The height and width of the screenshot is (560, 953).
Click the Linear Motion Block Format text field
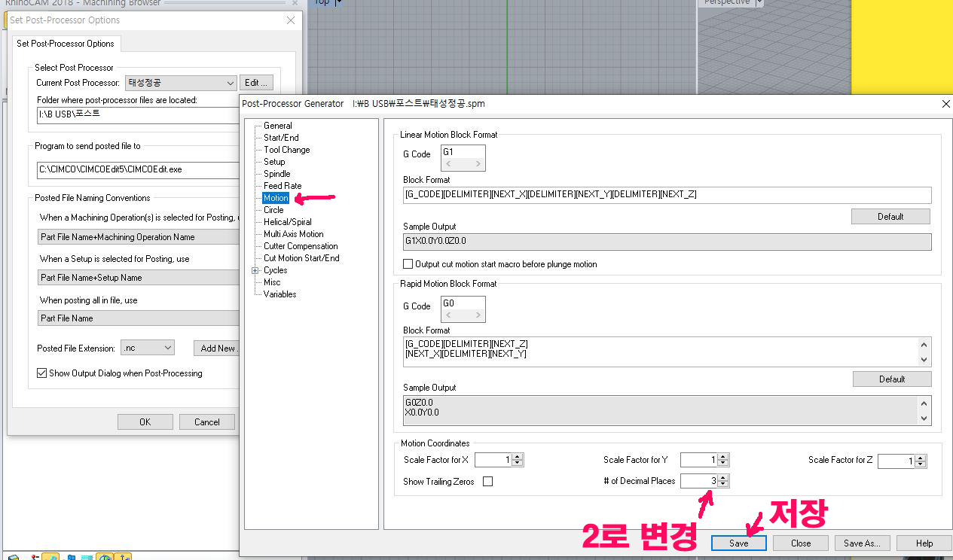667,195
